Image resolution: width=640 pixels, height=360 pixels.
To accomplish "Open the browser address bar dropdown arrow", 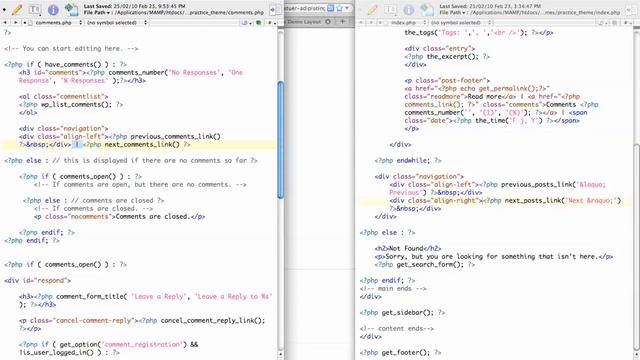I will pos(347,8).
